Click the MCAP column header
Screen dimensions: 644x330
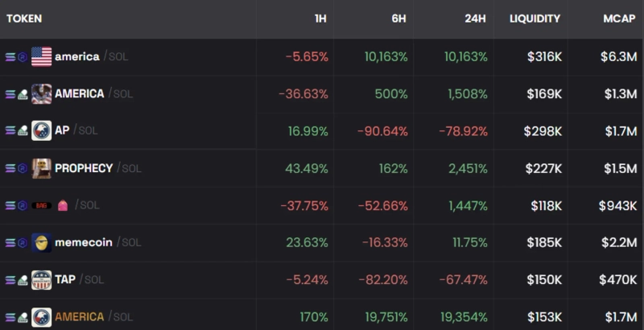[x=619, y=19]
